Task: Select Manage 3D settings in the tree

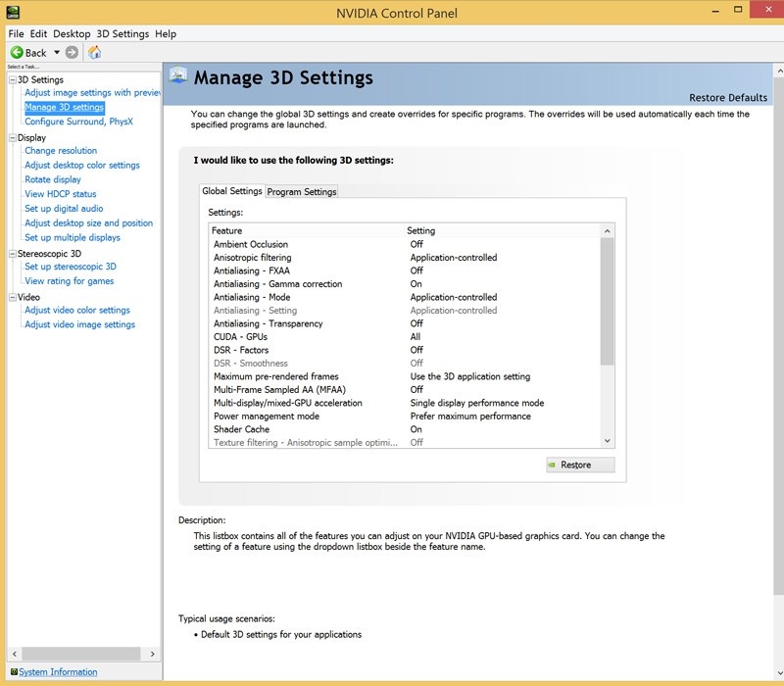Action: tap(65, 107)
